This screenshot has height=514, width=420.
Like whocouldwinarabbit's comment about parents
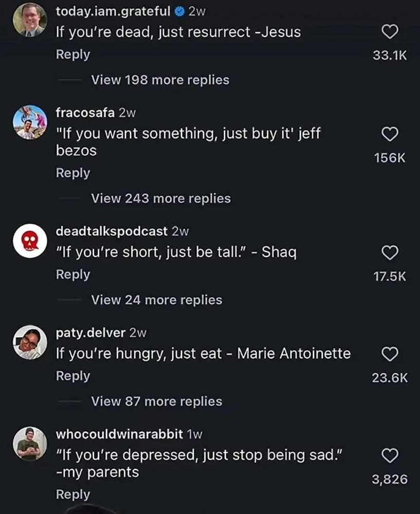391,455
